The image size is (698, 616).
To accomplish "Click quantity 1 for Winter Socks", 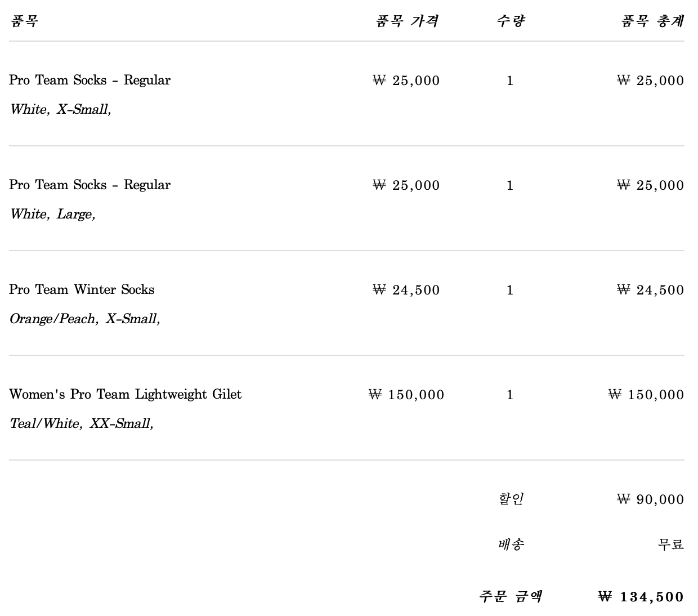I will [510, 290].
